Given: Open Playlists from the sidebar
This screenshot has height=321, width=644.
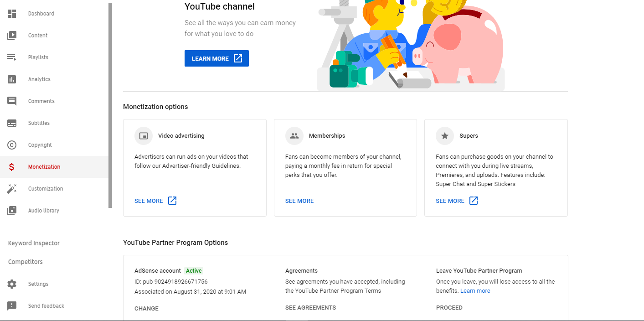Looking at the screenshot, I should [38, 57].
